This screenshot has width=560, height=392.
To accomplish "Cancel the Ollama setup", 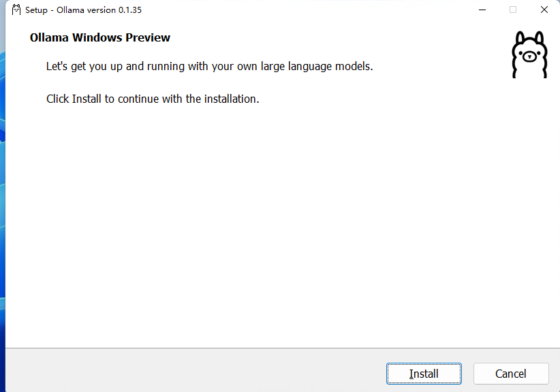I will [511, 374].
